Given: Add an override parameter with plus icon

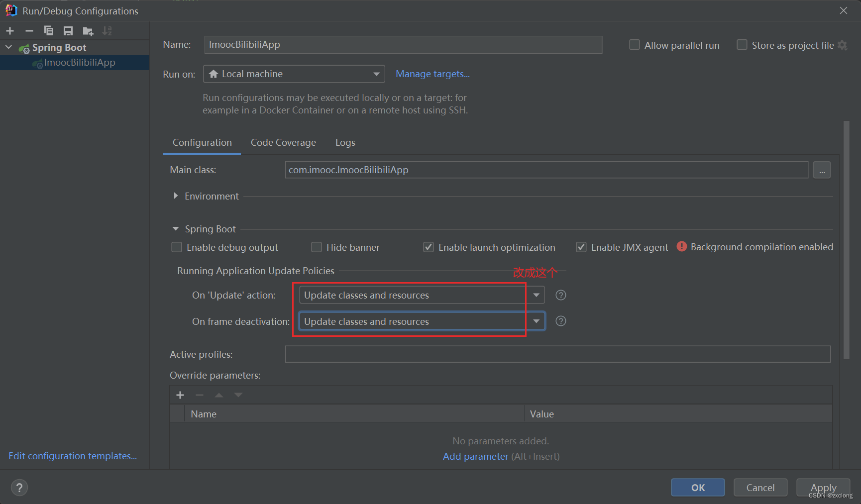Looking at the screenshot, I should 180,395.
